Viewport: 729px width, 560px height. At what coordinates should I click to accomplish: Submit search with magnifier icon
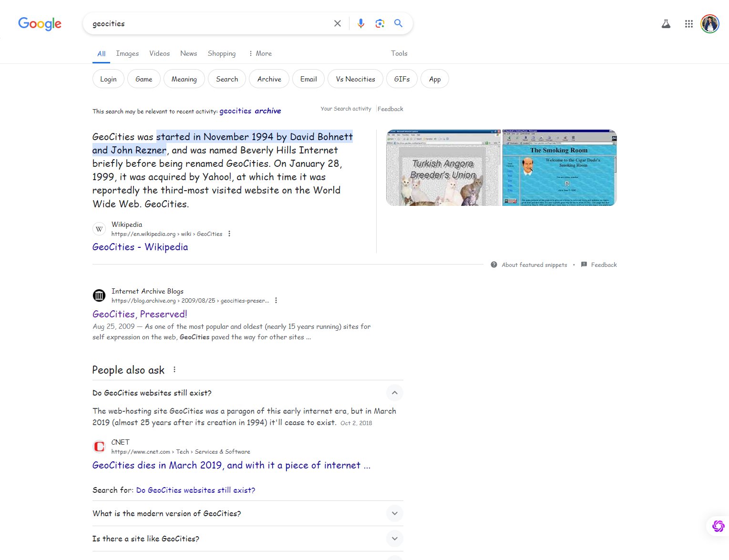pyautogui.click(x=399, y=23)
